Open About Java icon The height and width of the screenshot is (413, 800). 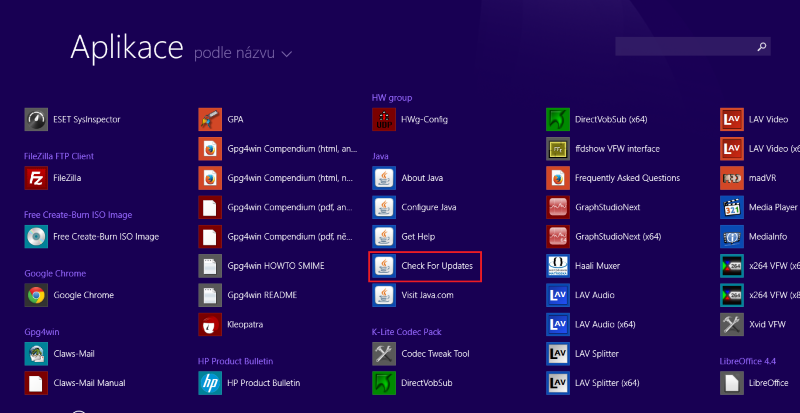tap(384, 178)
